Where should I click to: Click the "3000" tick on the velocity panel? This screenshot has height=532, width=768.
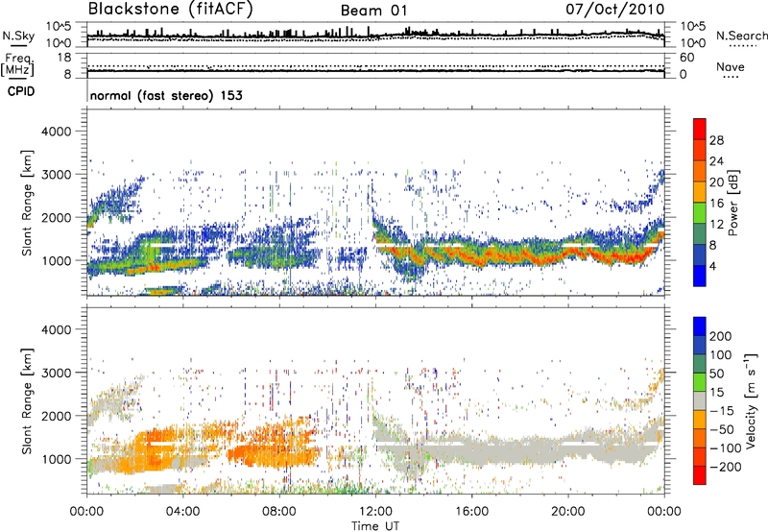coord(56,373)
